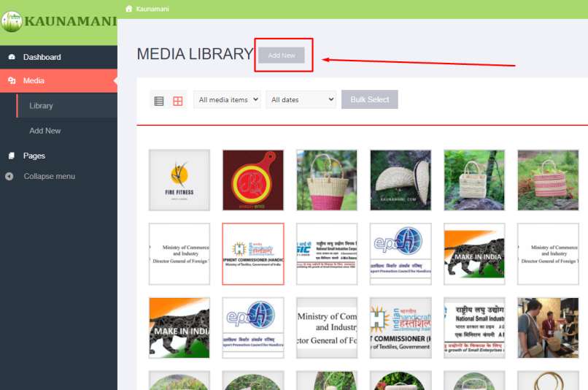
Task: Select the trade fair people photo thumbnail
Action: (x=548, y=328)
